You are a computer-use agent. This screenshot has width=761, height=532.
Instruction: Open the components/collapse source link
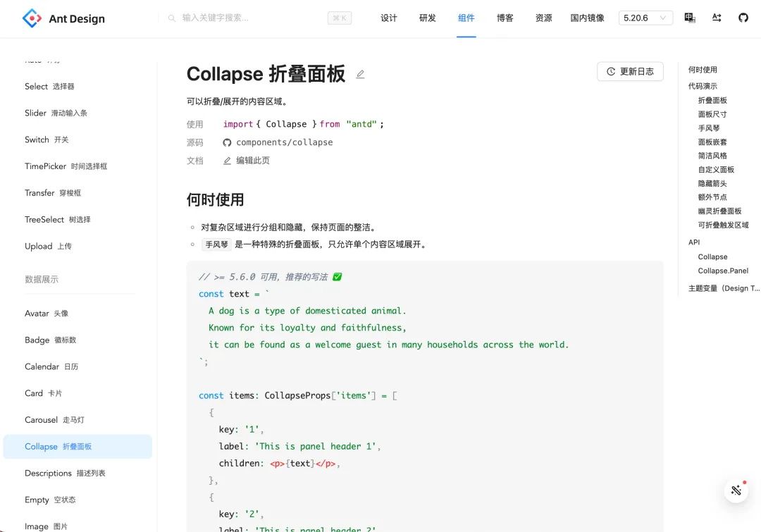[x=285, y=142]
